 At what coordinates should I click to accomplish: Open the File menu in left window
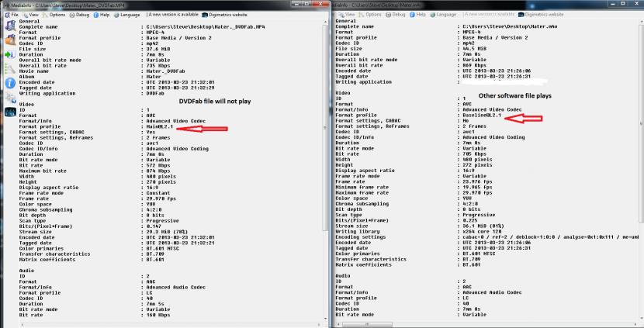pos(11,14)
